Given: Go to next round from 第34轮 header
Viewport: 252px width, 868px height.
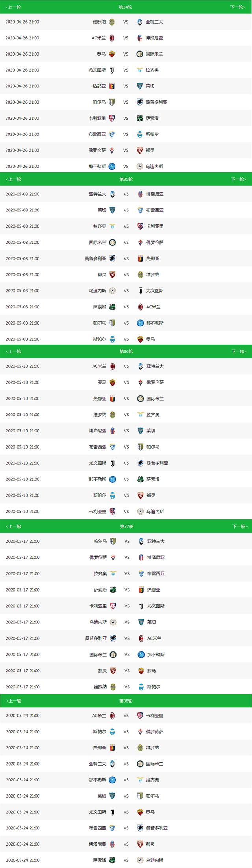Looking at the screenshot, I should point(238,7).
